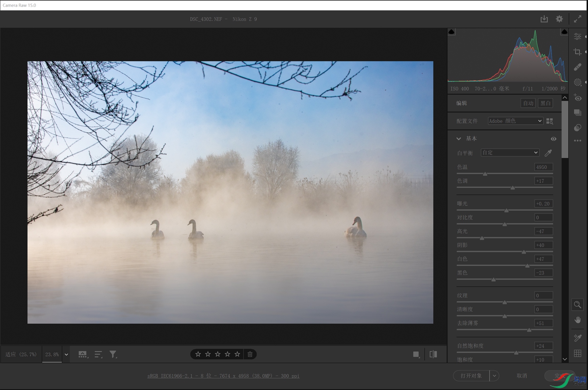Viewport: 588px width, 390px height.
Task: Click the white balance eyedropper tool
Action: [x=548, y=153]
